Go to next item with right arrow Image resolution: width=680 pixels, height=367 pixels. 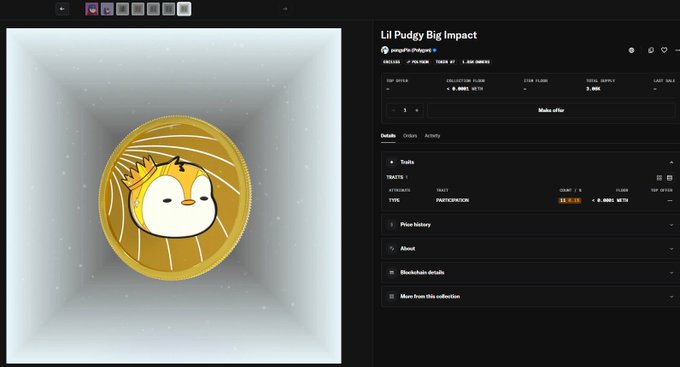(285, 9)
